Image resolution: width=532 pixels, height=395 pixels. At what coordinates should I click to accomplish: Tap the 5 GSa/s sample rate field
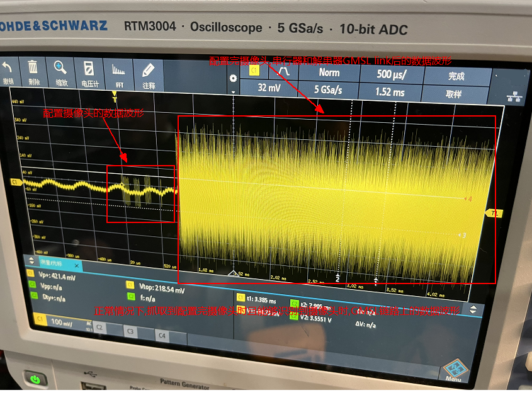point(328,89)
